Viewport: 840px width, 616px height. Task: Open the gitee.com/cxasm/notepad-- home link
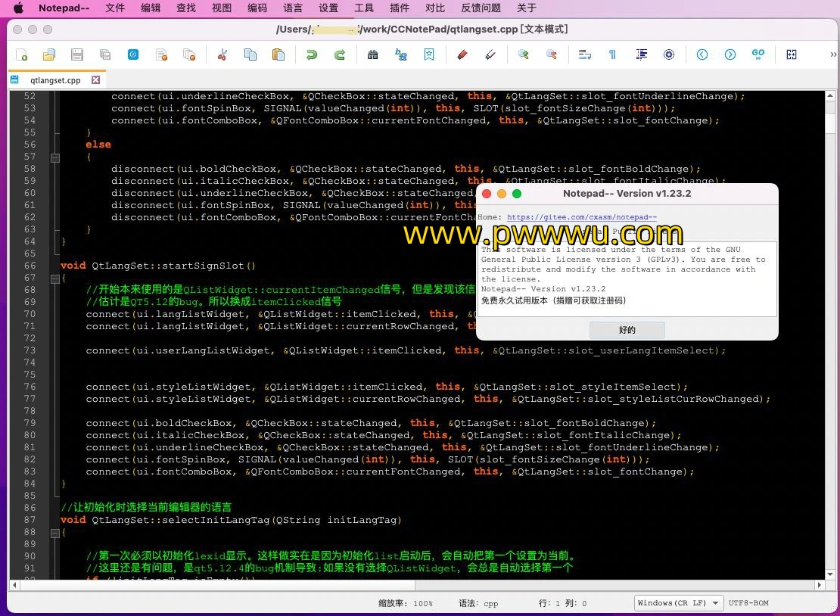pos(582,217)
